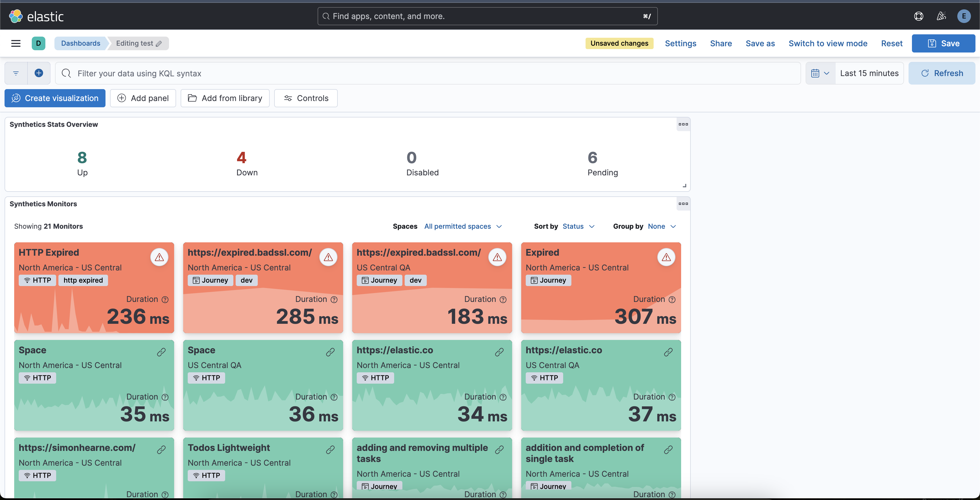Click Add from library button

(x=225, y=98)
